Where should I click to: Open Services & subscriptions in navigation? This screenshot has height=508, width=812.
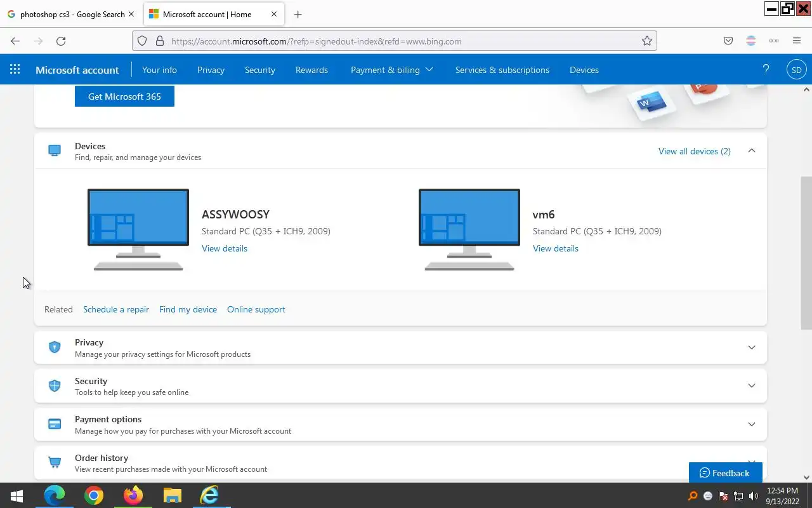pos(502,70)
